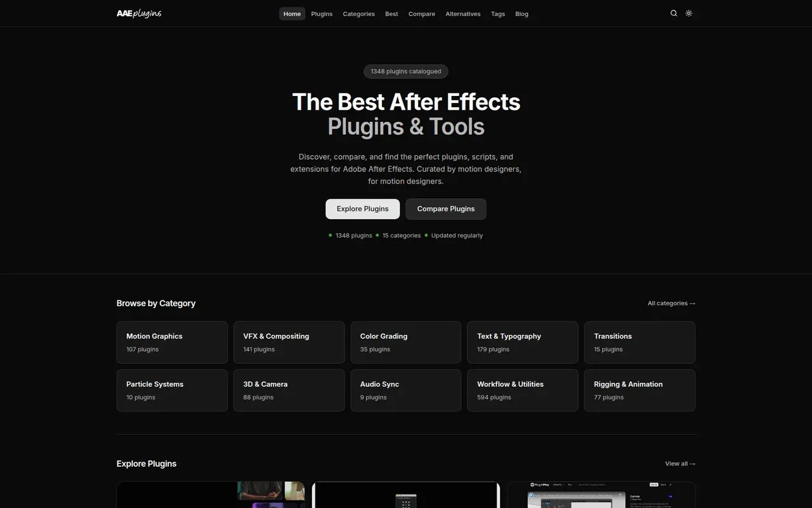Image resolution: width=812 pixels, height=508 pixels.
Task: Open the VFX & Compositing category card
Action: [x=289, y=342]
